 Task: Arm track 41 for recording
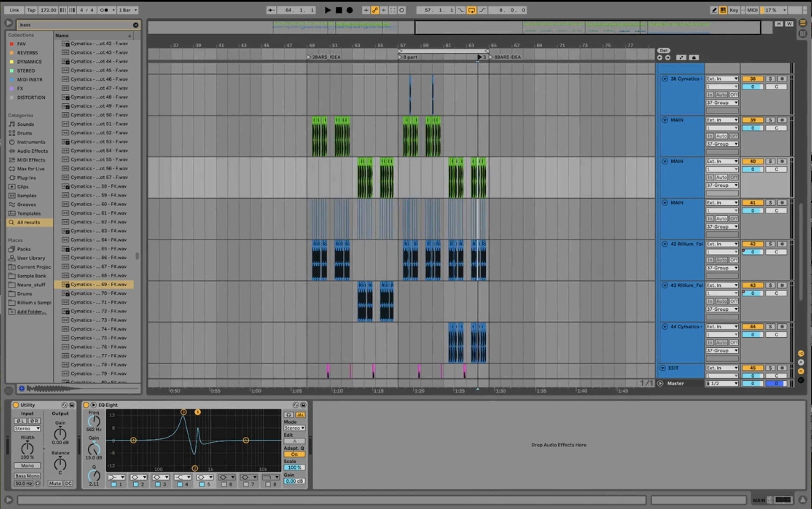pos(782,203)
